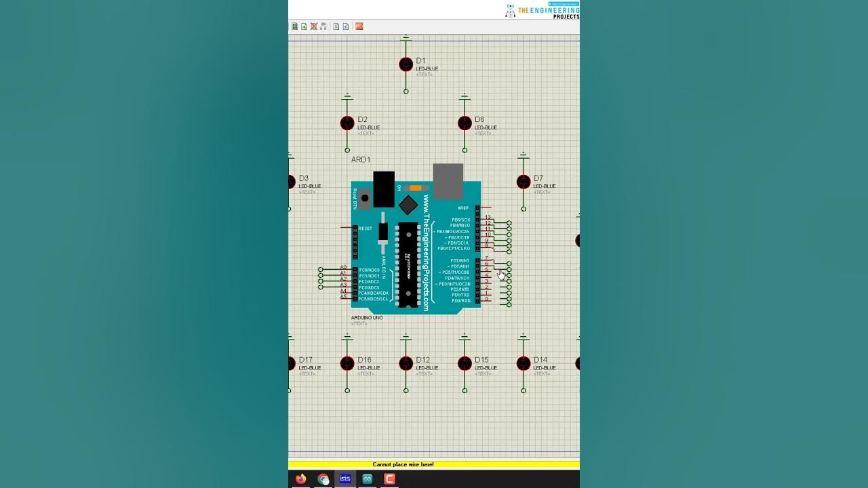The image size is (868, 488).
Task: Click the terminal circle below D1
Action: 406,91
